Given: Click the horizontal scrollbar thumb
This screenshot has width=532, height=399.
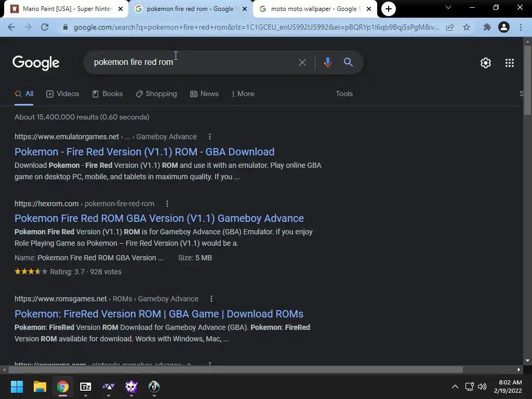Looking at the screenshot, I should pos(235,369).
